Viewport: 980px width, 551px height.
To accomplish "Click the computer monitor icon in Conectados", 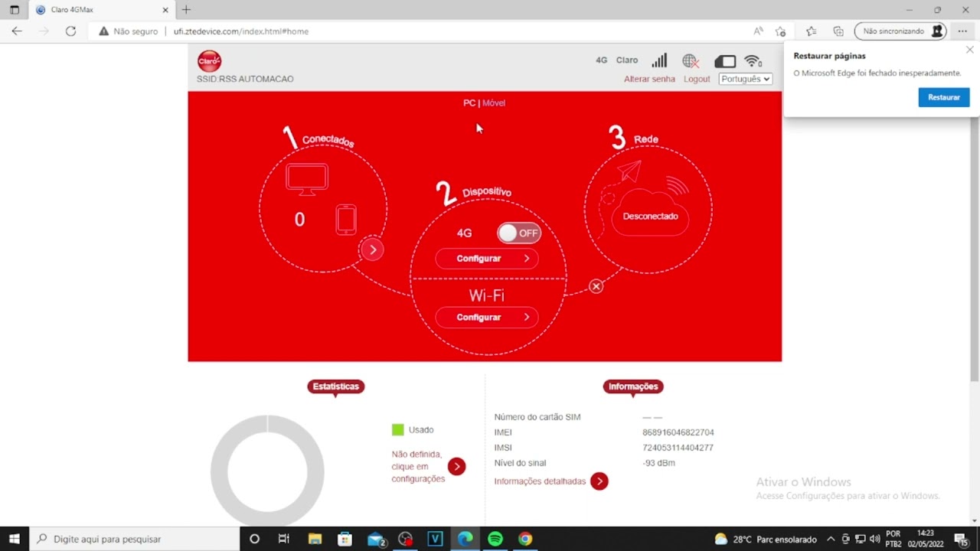I will pos(307,178).
